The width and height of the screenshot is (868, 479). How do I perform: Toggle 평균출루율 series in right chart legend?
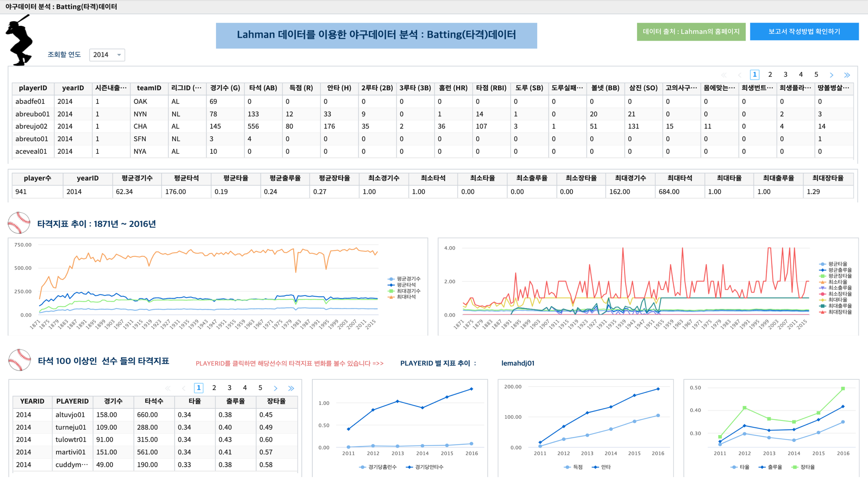click(x=835, y=270)
